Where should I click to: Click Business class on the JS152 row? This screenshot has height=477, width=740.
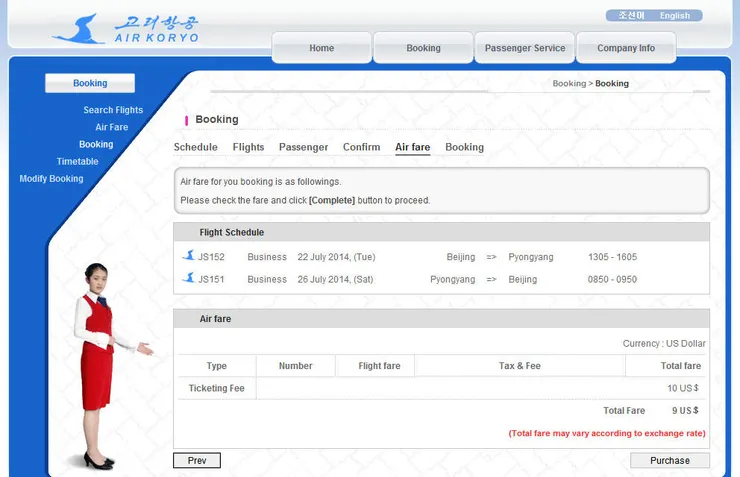coord(267,257)
